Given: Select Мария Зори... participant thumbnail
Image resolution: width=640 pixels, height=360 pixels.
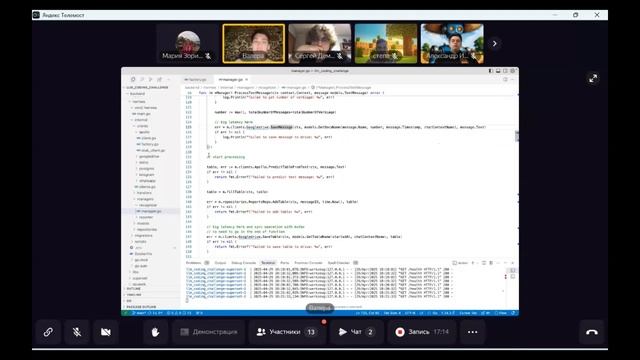Looking at the screenshot, I should coord(187,44).
